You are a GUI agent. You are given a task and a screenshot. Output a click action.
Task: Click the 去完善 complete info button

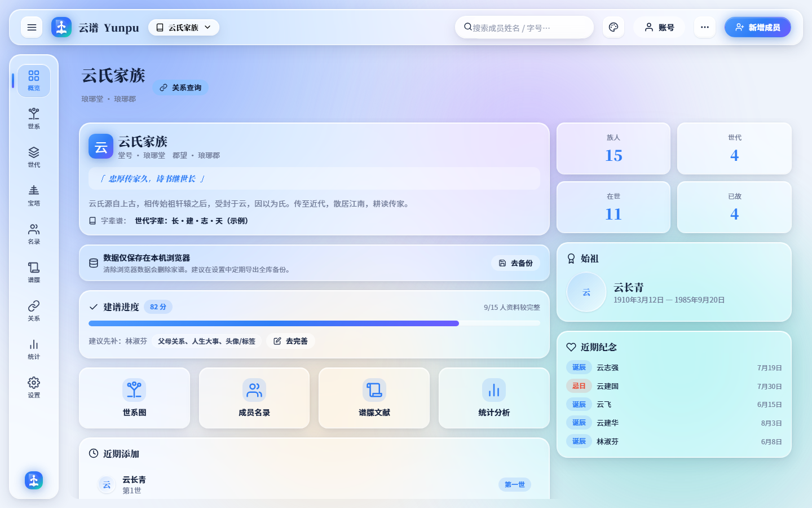point(290,341)
